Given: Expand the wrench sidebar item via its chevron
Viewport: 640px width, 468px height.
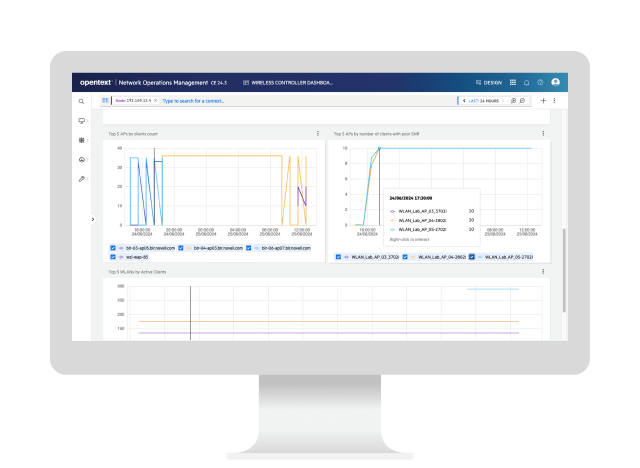Looking at the screenshot, I should [87, 179].
